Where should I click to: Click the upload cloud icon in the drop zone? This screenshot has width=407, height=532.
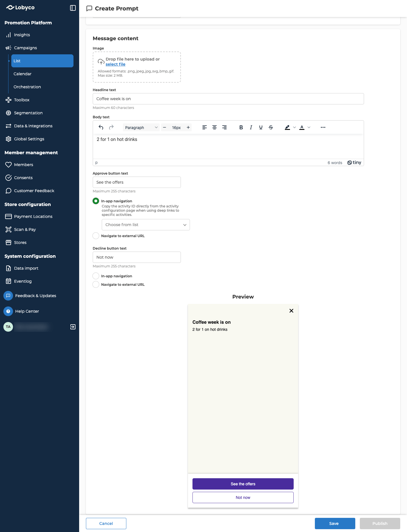point(101,62)
